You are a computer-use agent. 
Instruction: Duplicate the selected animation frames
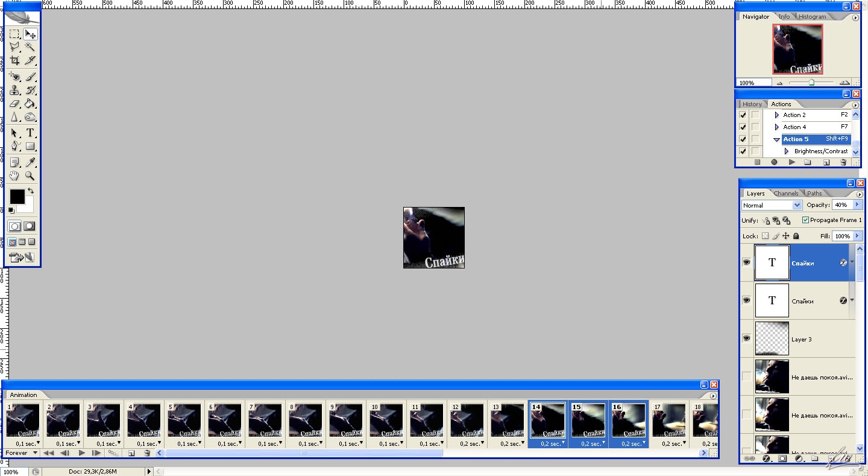click(x=131, y=453)
